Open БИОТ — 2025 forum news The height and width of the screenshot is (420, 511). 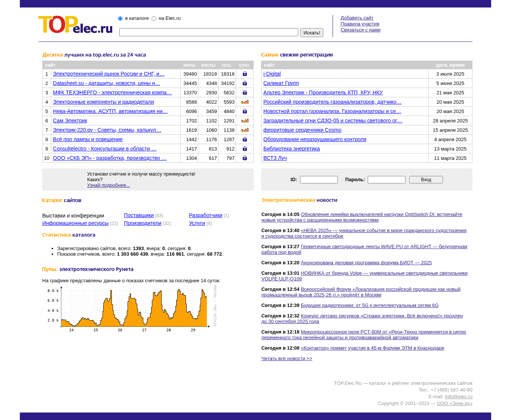[366, 263]
